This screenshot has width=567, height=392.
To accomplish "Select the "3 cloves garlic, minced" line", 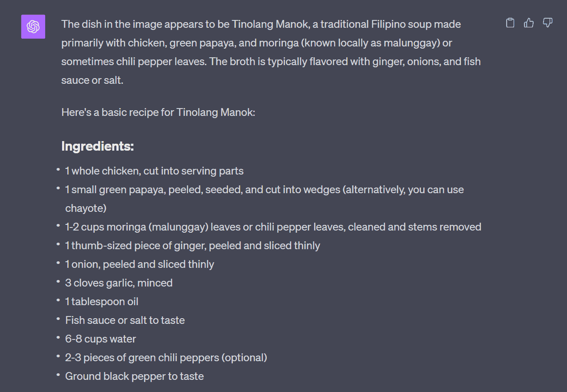I will [119, 283].
